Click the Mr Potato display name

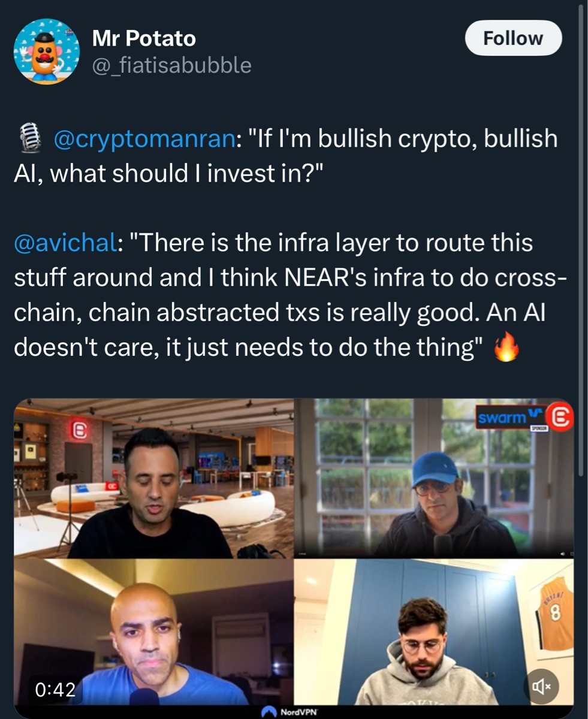click(144, 39)
